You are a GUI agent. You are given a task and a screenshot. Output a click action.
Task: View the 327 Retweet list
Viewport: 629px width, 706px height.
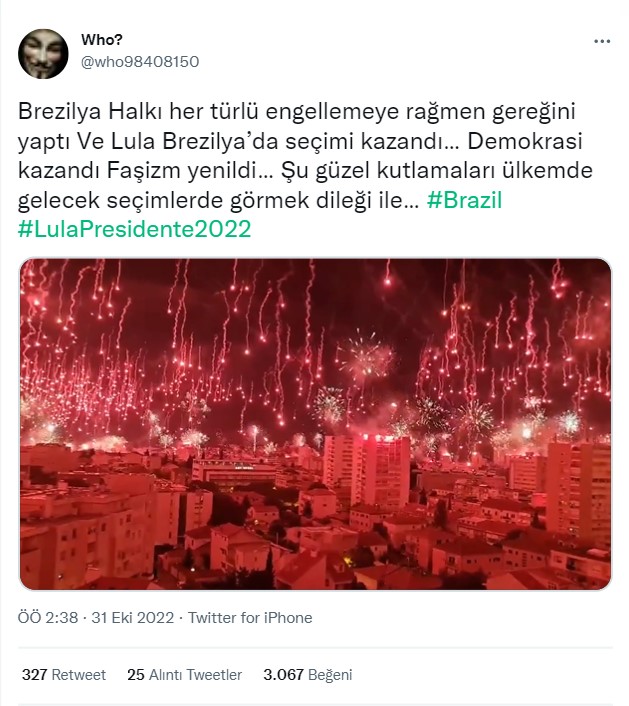point(63,674)
